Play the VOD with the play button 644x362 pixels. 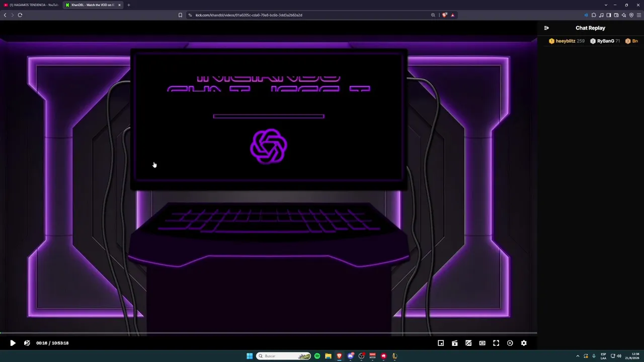(x=13, y=343)
